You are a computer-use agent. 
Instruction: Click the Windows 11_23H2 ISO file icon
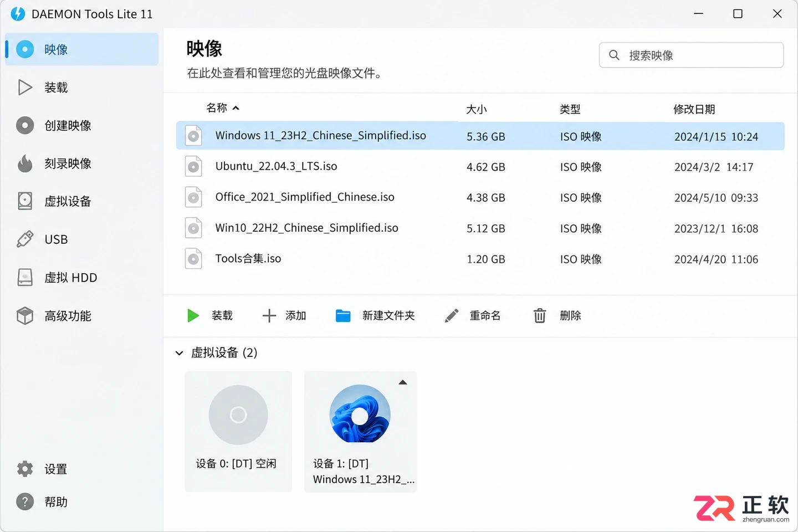193,136
